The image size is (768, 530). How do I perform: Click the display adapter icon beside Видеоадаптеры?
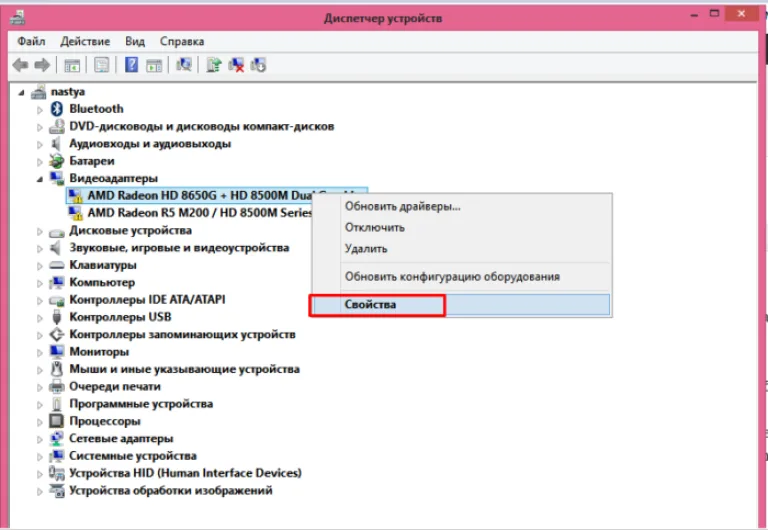(x=57, y=178)
